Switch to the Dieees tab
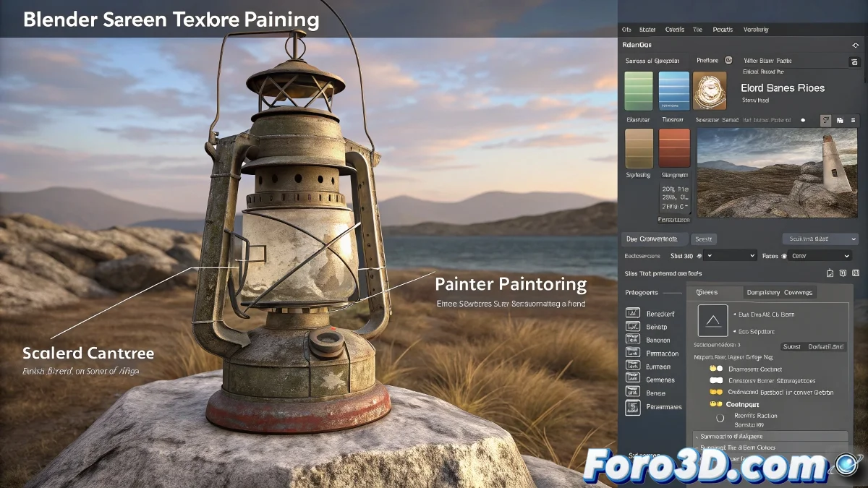This screenshot has height=488, width=868. (x=714, y=292)
